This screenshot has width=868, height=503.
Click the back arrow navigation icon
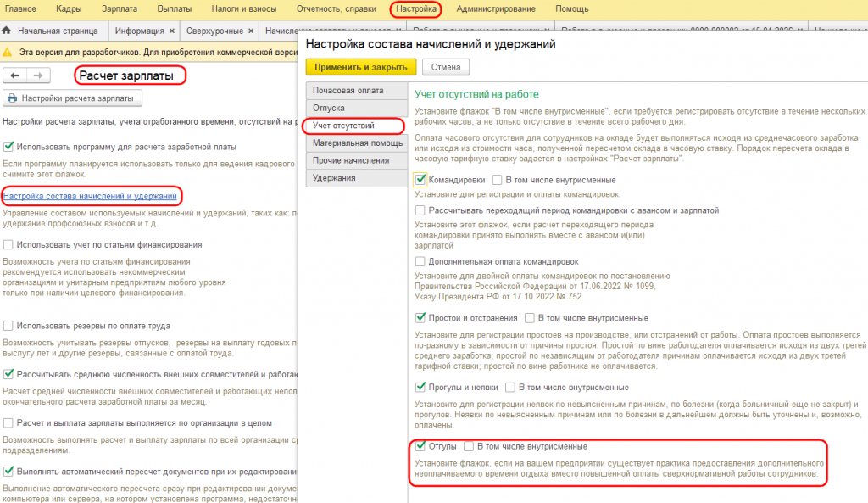click(x=15, y=75)
